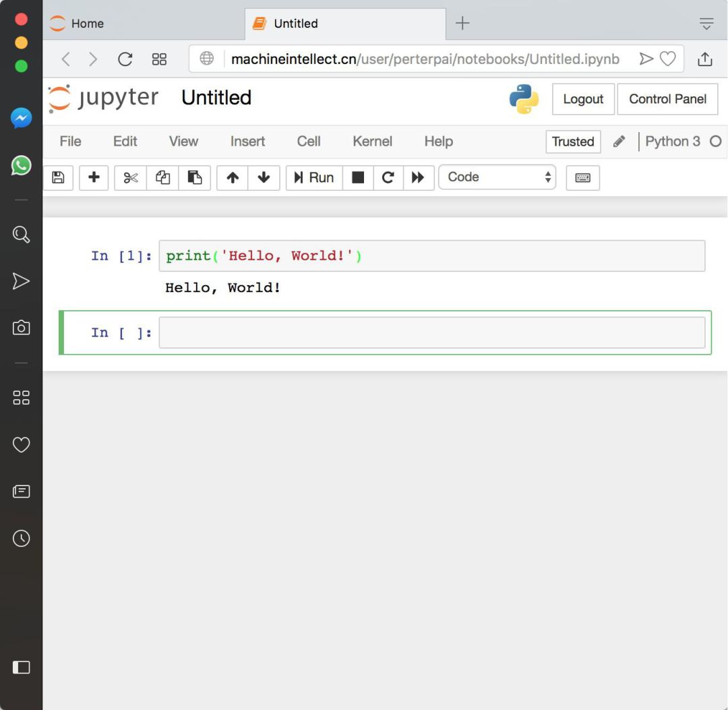This screenshot has height=710, width=728.
Task: Open the cell type Code dropdown
Action: [x=497, y=177]
